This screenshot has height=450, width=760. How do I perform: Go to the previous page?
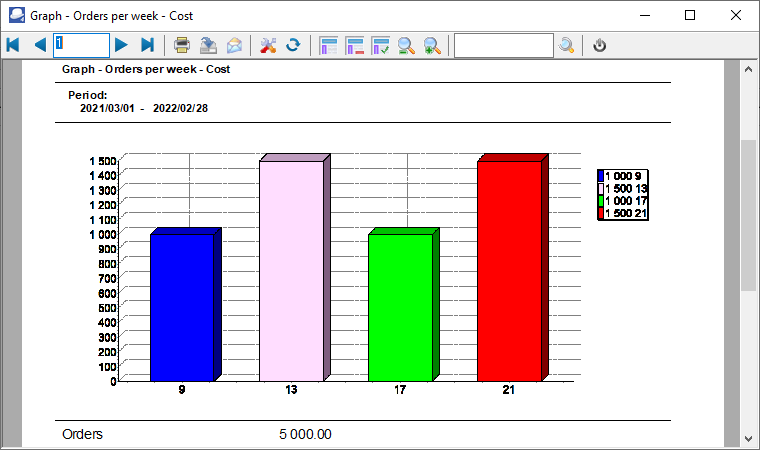click(40, 45)
